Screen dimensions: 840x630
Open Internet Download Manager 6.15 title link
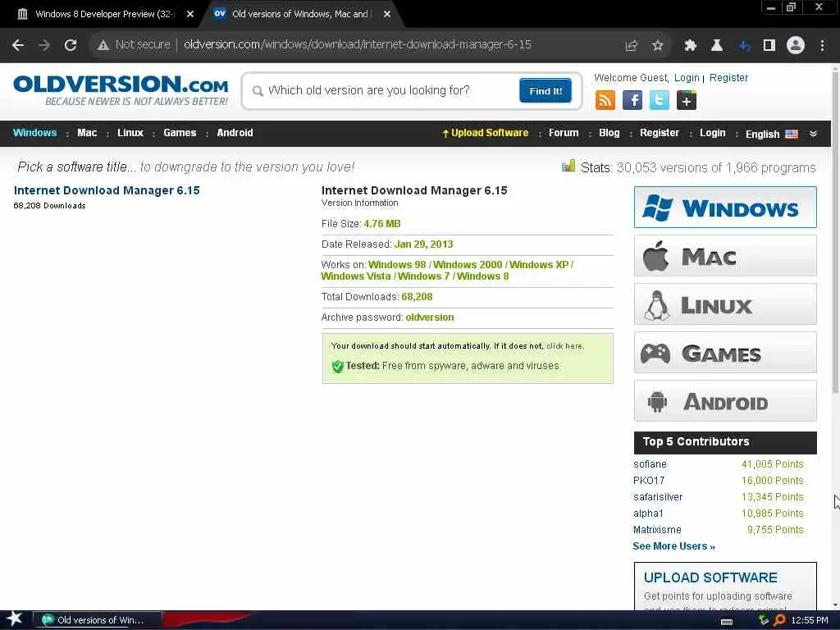click(107, 190)
